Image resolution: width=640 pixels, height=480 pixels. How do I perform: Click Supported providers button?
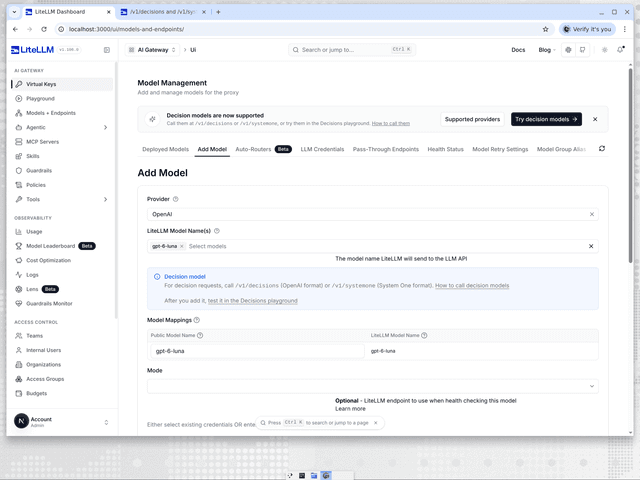[472, 119]
